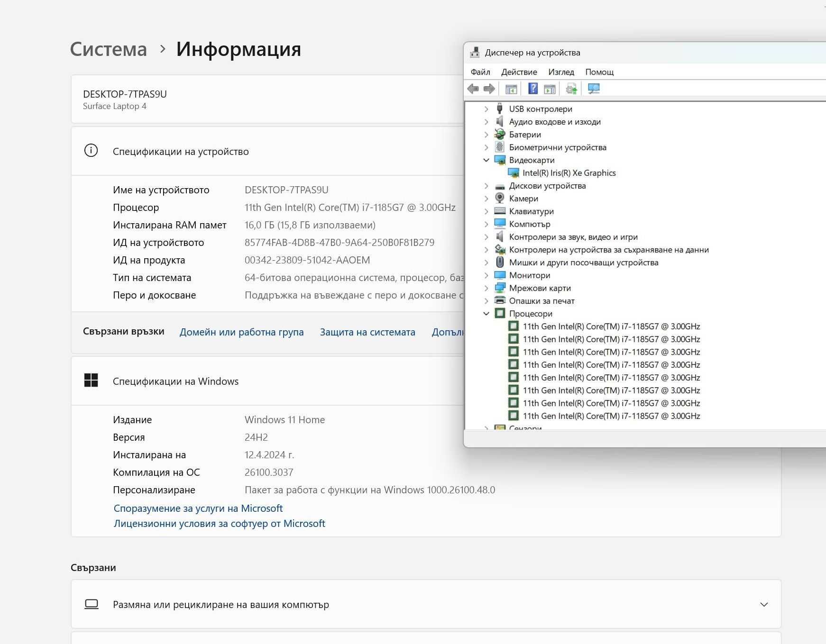Viewport: 826px width, 644px height.
Task: Open Домейн или работна група link
Action: 241,332
